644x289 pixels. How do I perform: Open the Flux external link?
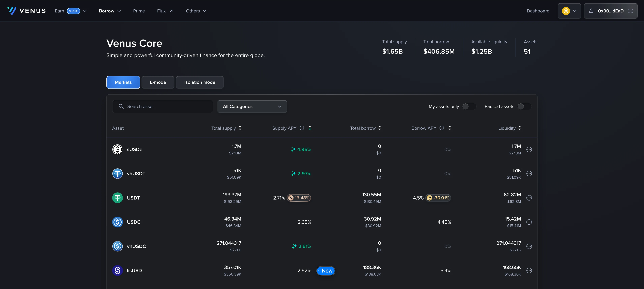[x=165, y=11]
